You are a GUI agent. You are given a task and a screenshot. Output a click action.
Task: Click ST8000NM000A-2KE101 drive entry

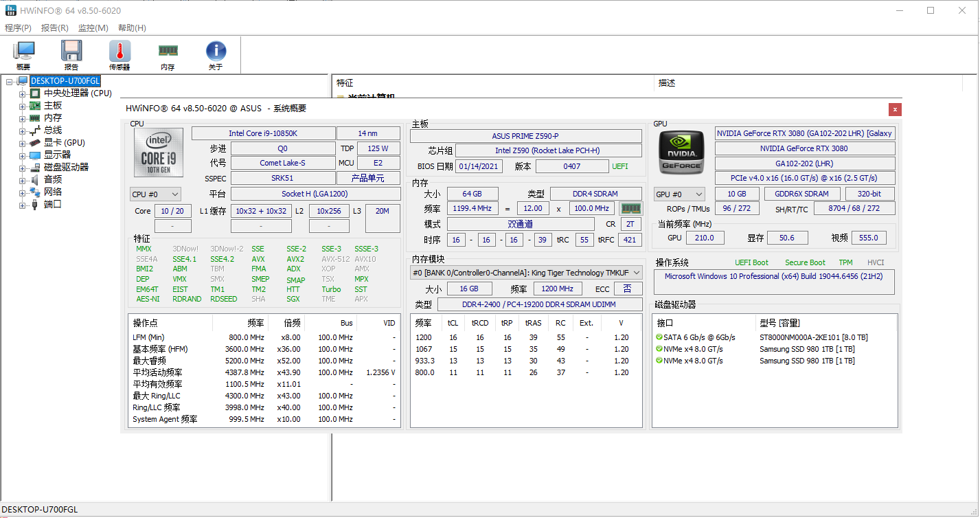pos(813,337)
